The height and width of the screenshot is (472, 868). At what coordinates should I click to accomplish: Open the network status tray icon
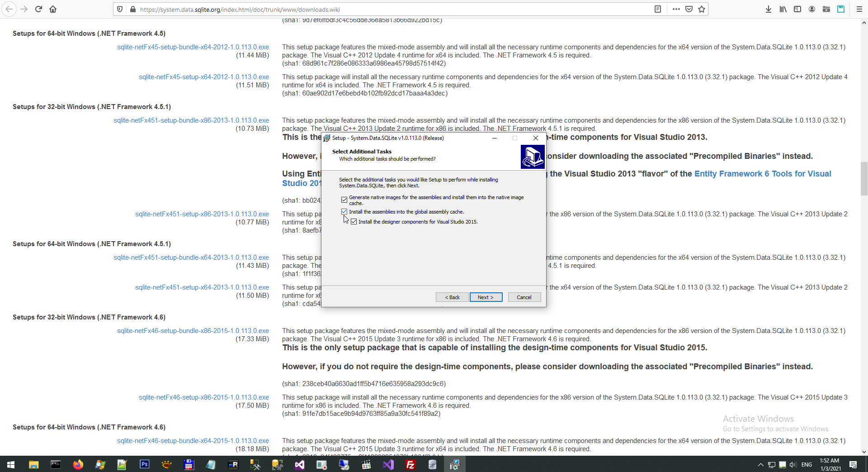[x=772, y=465]
